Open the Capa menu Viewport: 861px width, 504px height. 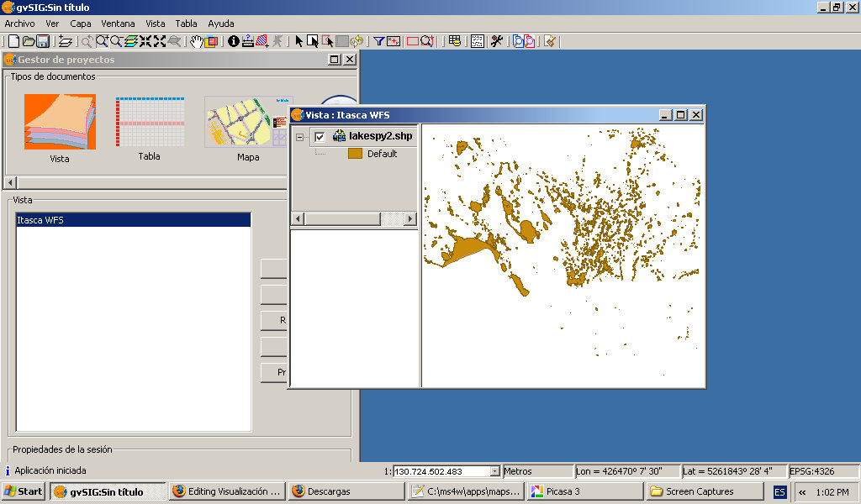81,24
